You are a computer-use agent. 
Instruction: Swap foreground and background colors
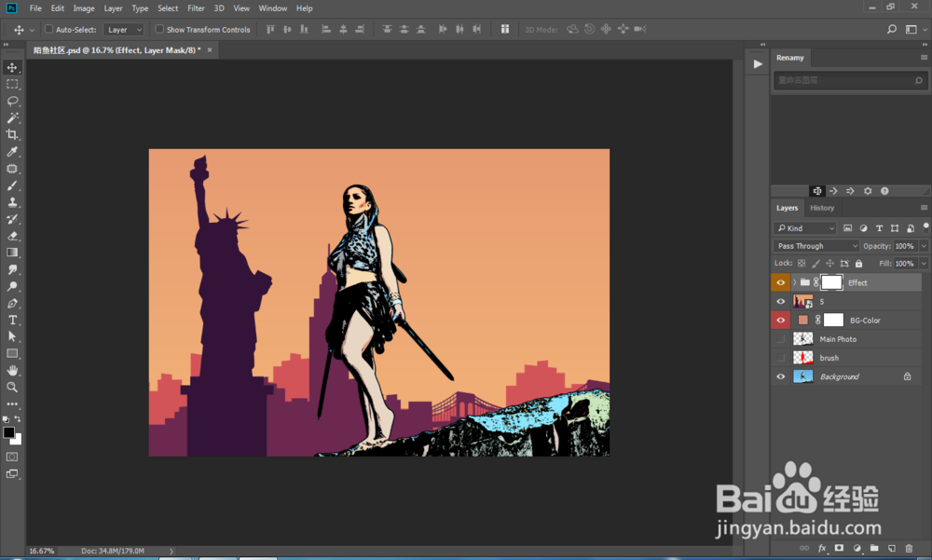point(18,419)
